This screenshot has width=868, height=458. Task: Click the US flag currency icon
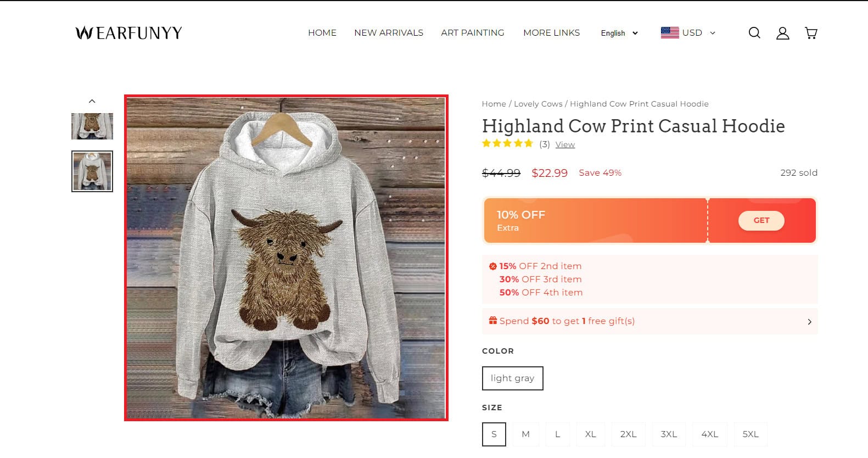pos(670,32)
